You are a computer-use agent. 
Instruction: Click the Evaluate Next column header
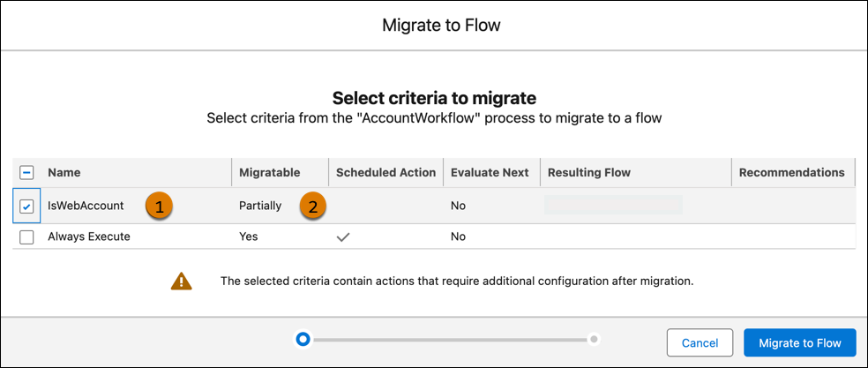point(489,173)
